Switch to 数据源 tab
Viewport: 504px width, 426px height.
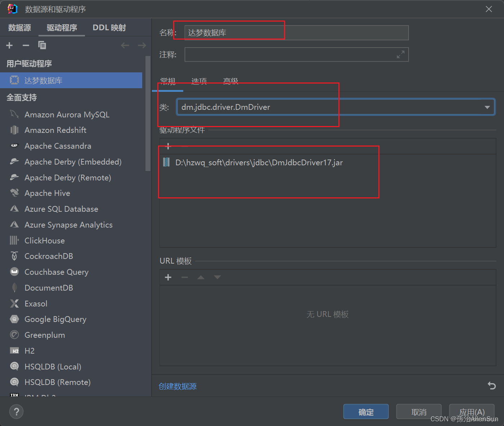click(x=20, y=28)
